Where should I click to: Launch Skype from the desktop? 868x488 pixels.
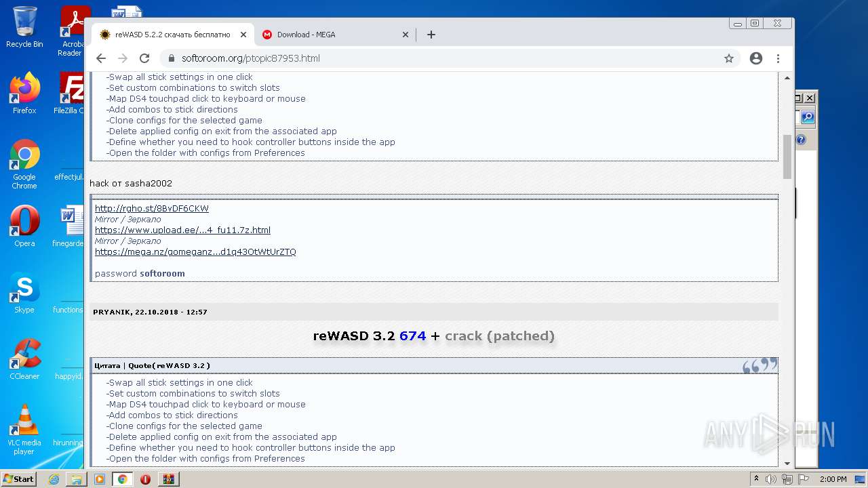coord(24,292)
